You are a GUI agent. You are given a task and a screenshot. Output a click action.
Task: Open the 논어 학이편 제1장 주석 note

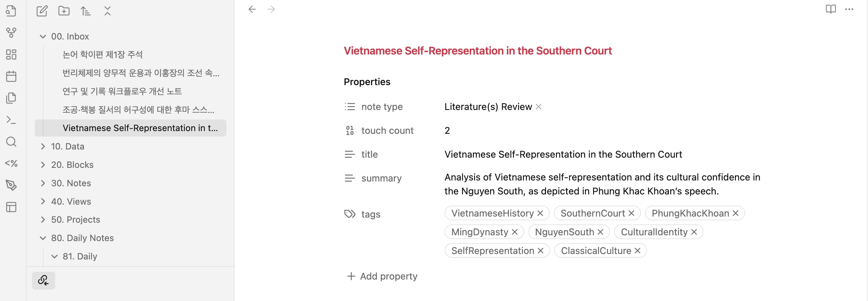click(102, 54)
